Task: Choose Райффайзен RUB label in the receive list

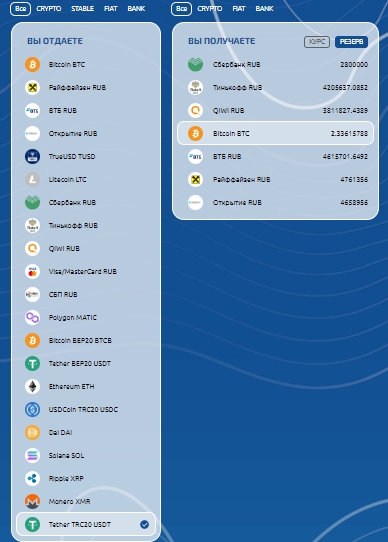Action: point(241,179)
